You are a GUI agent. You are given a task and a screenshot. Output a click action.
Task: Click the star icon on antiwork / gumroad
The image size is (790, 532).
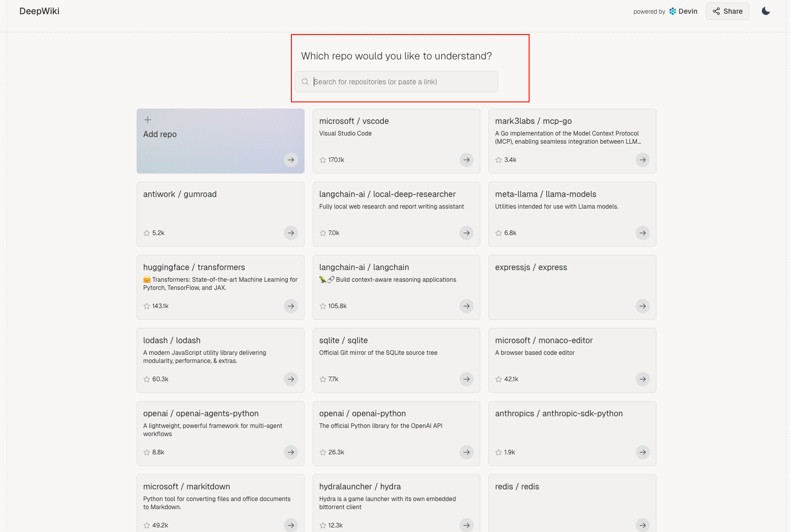click(147, 233)
